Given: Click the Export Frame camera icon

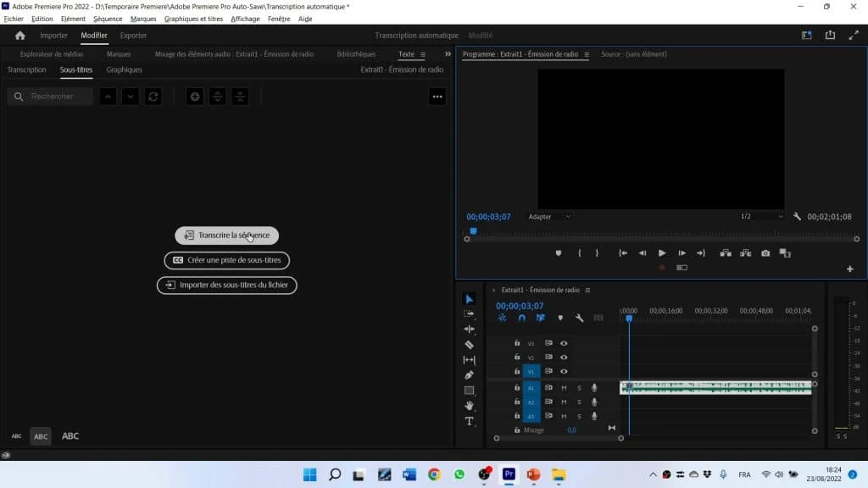Looking at the screenshot, I should coord(765,252).
